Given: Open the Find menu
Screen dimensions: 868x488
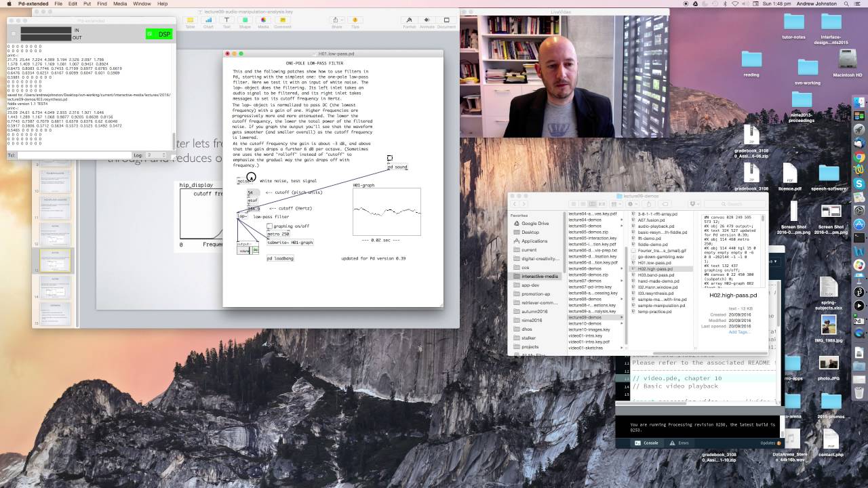Looking at the screenshot, I should [x=102, y=3].
